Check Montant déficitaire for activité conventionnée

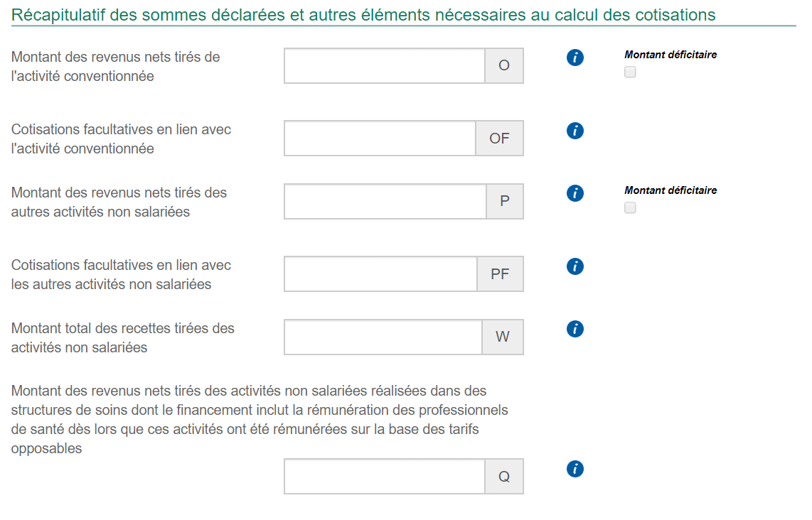point(630,72)
